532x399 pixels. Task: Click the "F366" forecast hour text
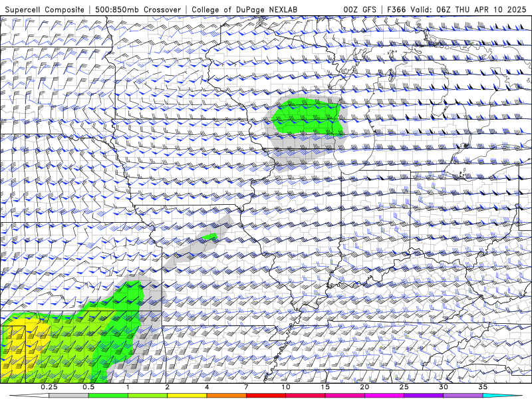[396, 9]
